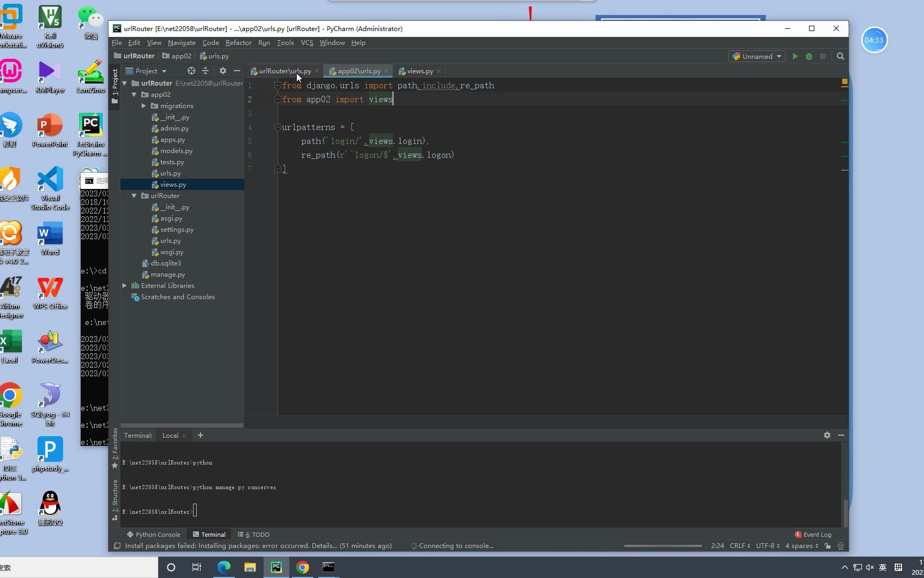
Task: Click the background task progress bar
Action: tap(663, 546)
